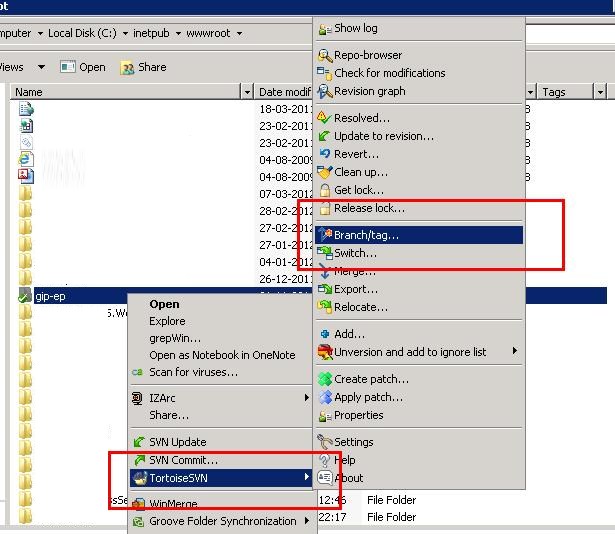Viewport: 615px width, 534px height.
Task: Click the Get lock padlock icon
Action: click(x=324, y=190)
